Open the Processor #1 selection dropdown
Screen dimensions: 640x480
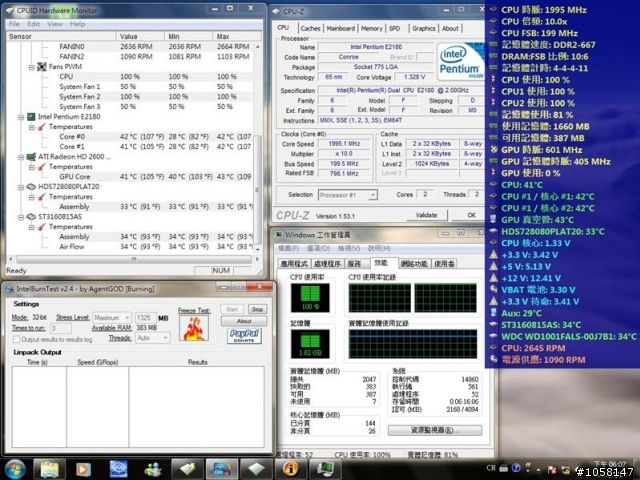tap(348, 195)
